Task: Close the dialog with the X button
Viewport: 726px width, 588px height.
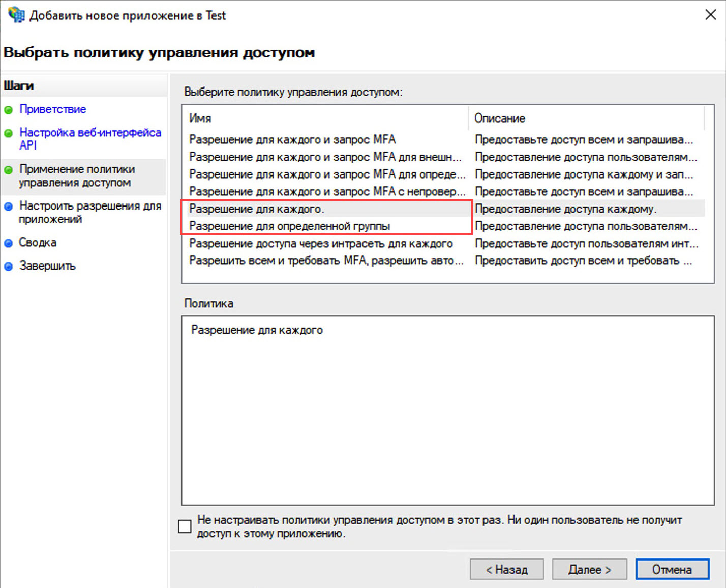Action: pos(710,15)
